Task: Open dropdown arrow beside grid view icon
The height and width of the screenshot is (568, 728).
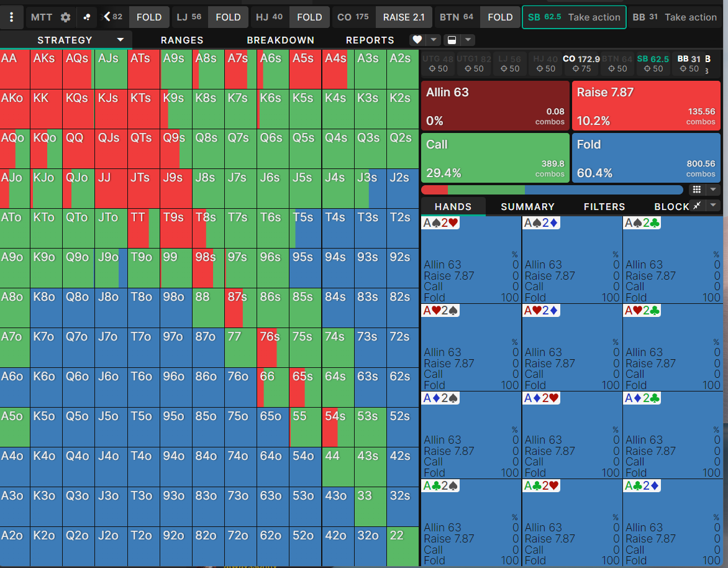Action: (713, 190)
